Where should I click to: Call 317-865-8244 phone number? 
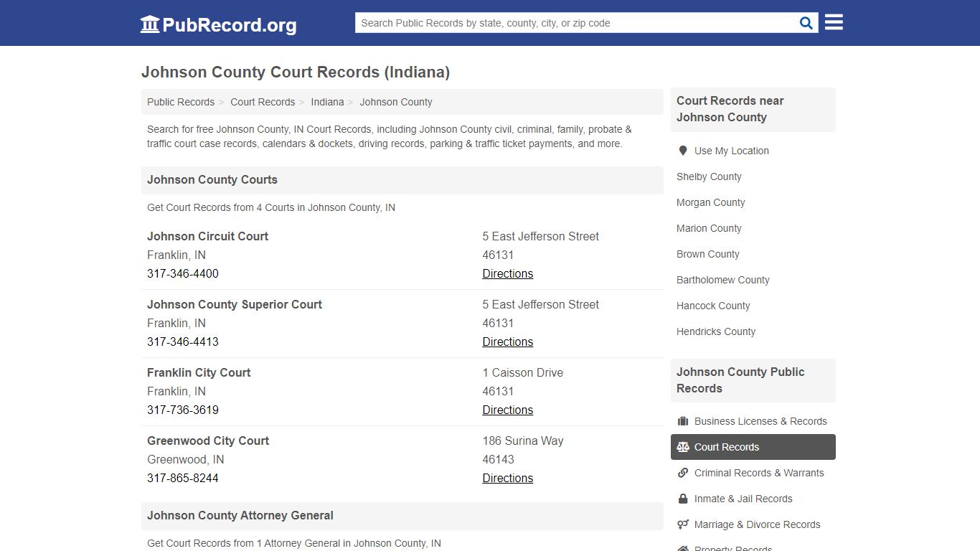coord(183,478)
